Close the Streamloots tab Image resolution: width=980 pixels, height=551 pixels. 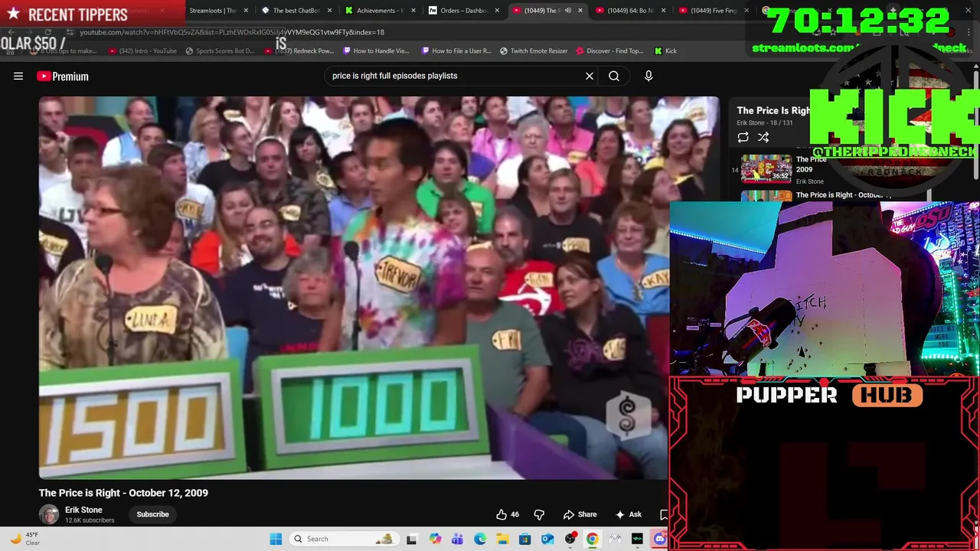pos(246,11)
